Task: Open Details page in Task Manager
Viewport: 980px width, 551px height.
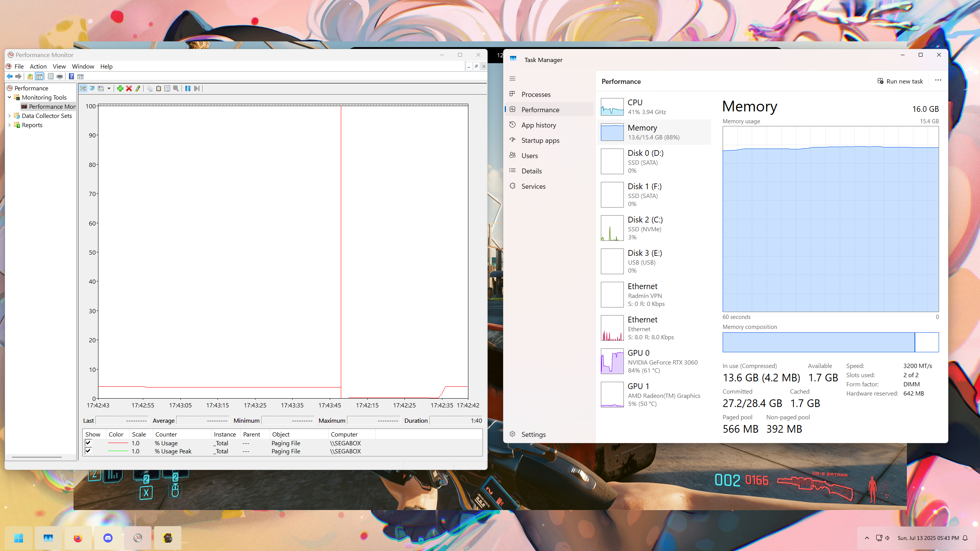Action: pos(549,171)
